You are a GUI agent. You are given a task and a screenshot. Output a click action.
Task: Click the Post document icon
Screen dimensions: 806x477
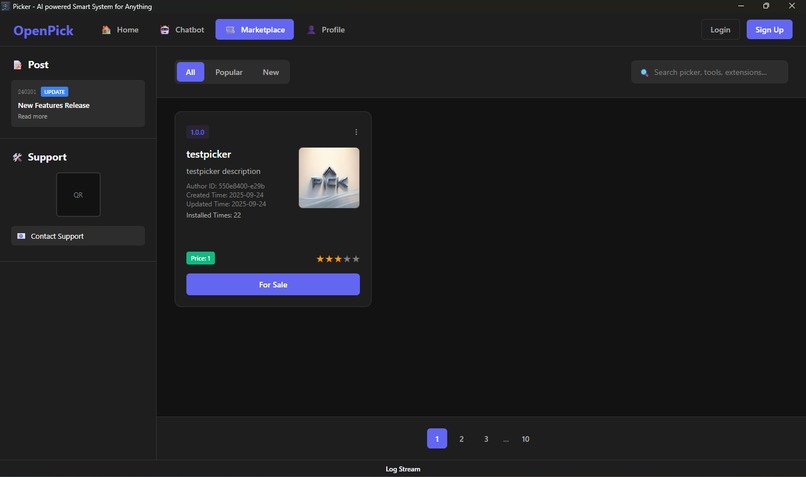(x=17, y=65)
